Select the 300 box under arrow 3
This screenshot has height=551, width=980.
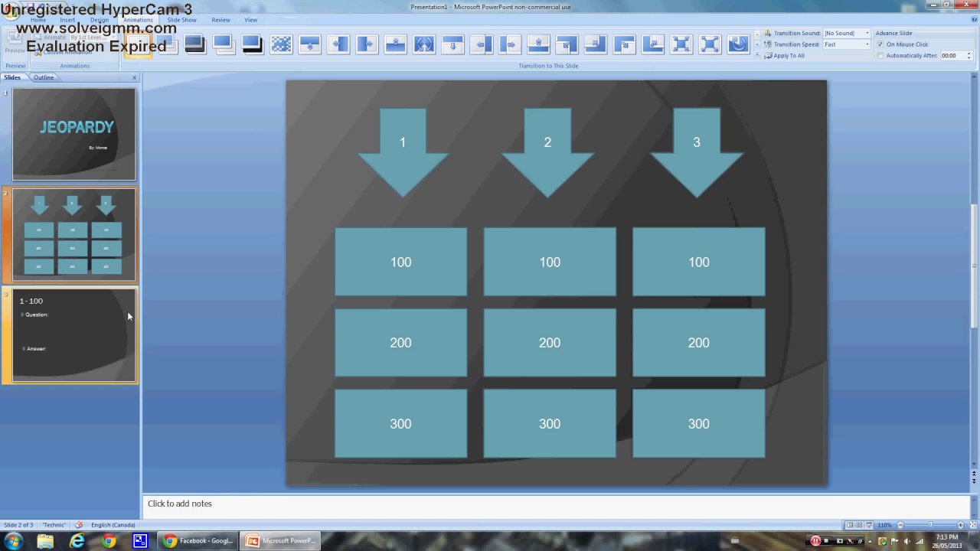pyautogui.click(x=698, y=423)
